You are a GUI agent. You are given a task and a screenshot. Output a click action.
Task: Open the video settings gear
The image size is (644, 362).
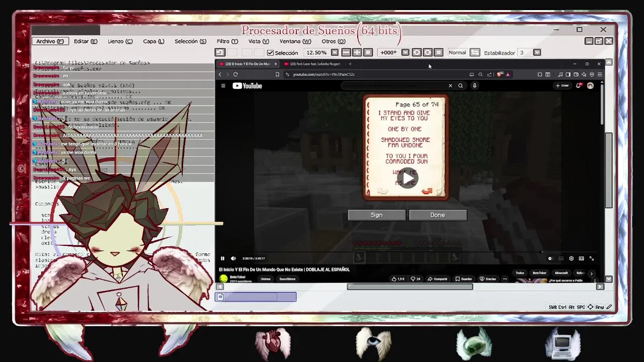571,258
